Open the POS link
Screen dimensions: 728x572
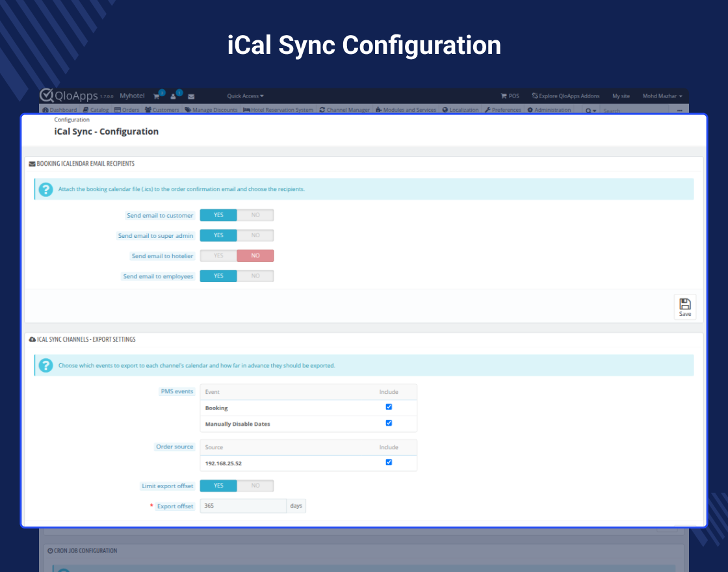click(510, 96)
